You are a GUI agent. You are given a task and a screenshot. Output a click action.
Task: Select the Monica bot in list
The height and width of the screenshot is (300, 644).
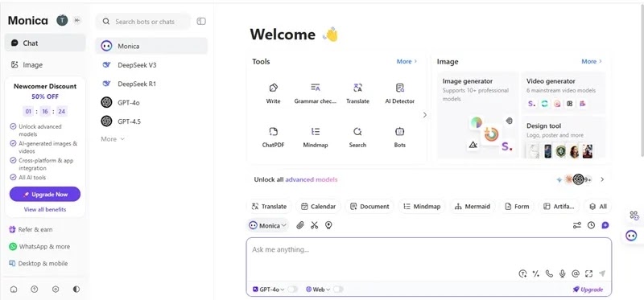[151, 46]
